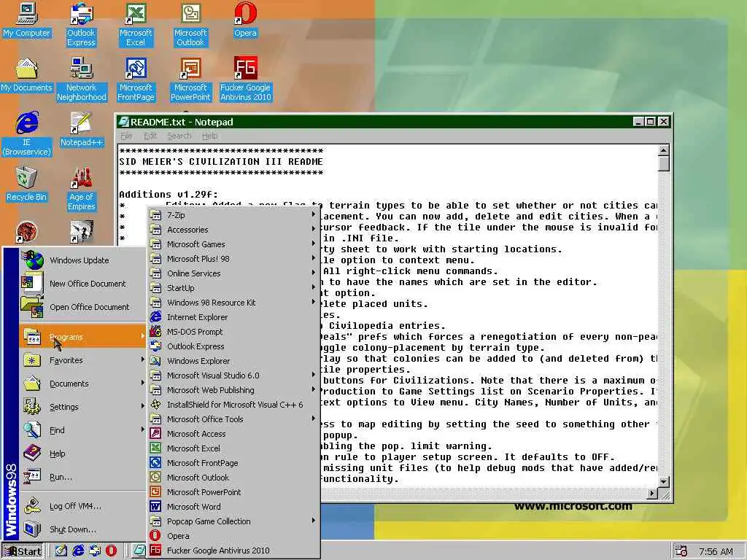Launch Microsoft Outlook from Programs menu
747x560 pixels.
pos(233,478)
